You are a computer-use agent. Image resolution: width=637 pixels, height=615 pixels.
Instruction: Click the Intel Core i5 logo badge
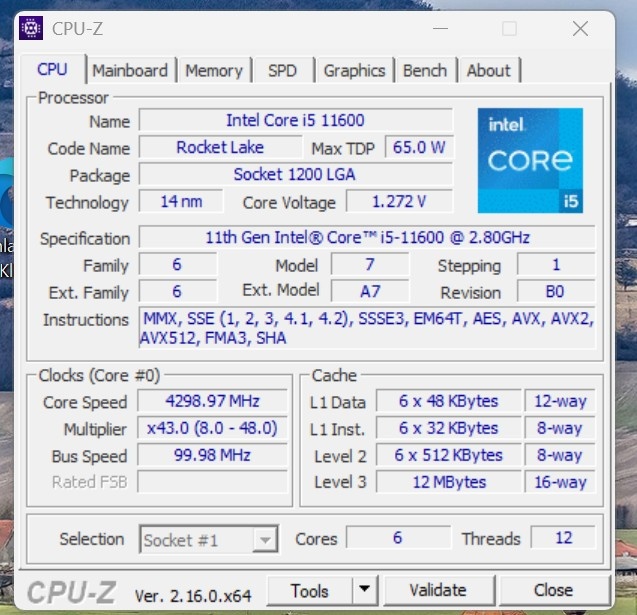pyautogui.click(x=530, y=160)
